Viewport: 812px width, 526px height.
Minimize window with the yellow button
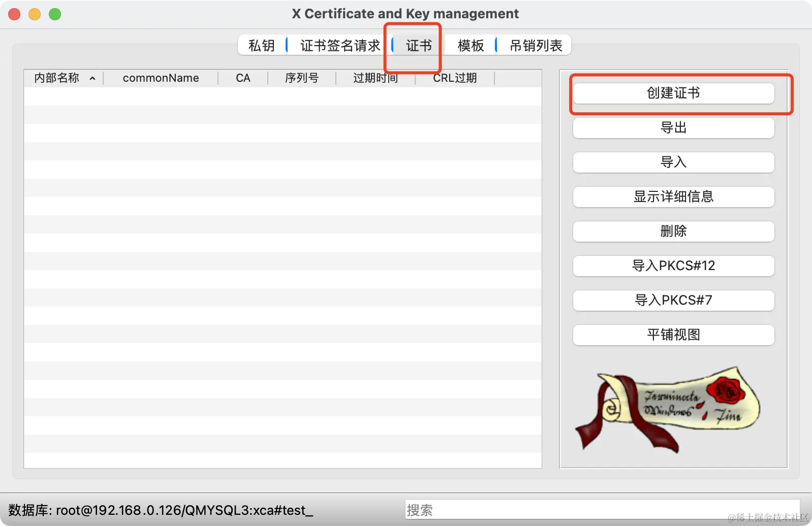tap(35, 14)
